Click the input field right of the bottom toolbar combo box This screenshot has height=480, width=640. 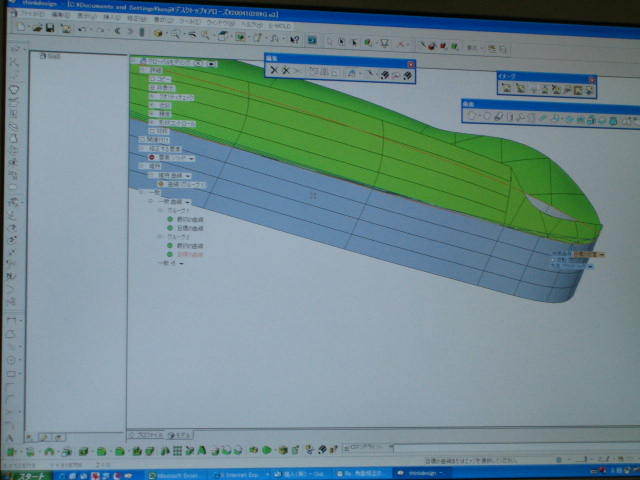tap(516, 449)
